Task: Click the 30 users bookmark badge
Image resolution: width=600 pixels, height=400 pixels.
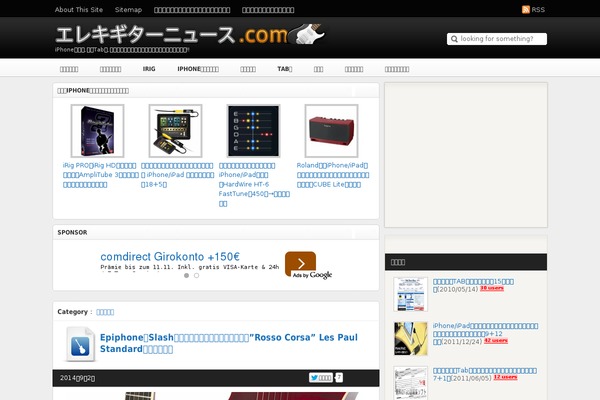Action: click(492, 288)
